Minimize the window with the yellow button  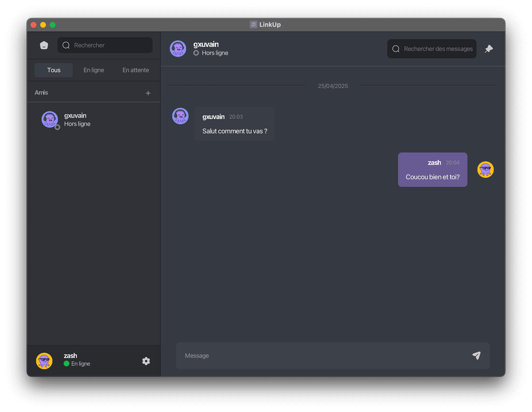click(43, 25)
